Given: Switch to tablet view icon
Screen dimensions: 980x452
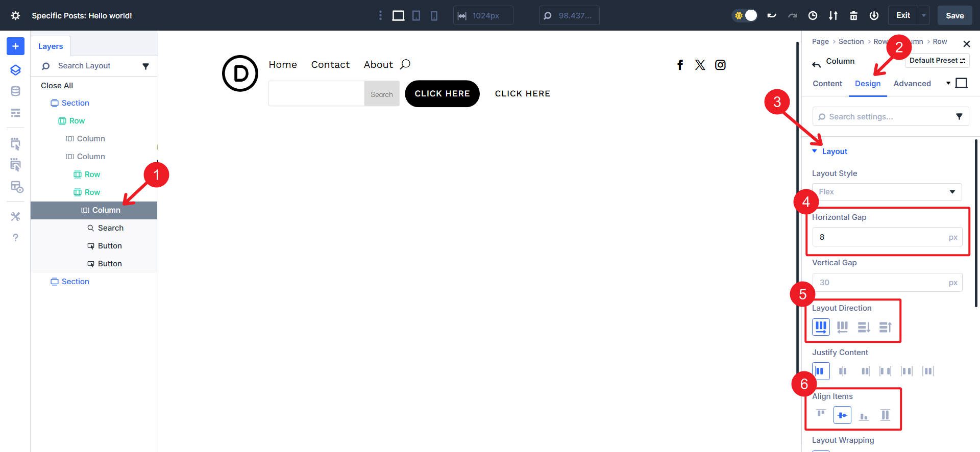Looking at the screenshot, I should tap(416, 16).
